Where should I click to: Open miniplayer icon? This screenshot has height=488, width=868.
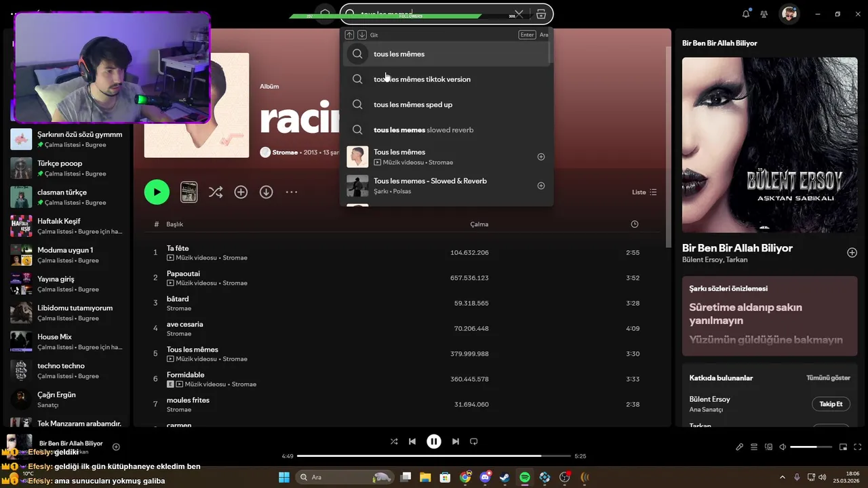(844, 447)
